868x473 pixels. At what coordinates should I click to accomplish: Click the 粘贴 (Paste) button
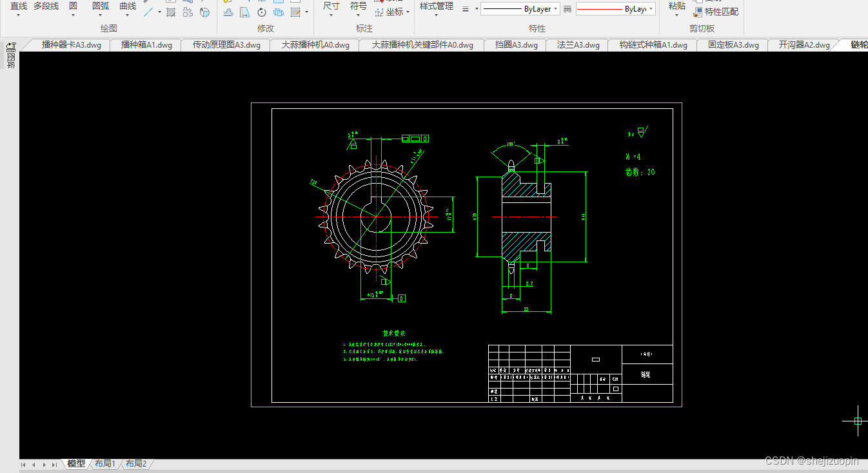[x=676, y=6]
